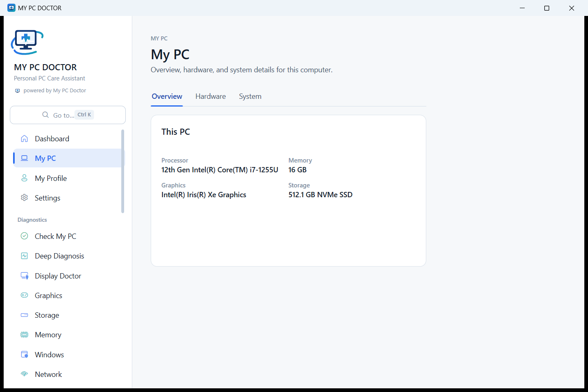
Task: Click the Memory chip icon
Action: tap(24, 334)
